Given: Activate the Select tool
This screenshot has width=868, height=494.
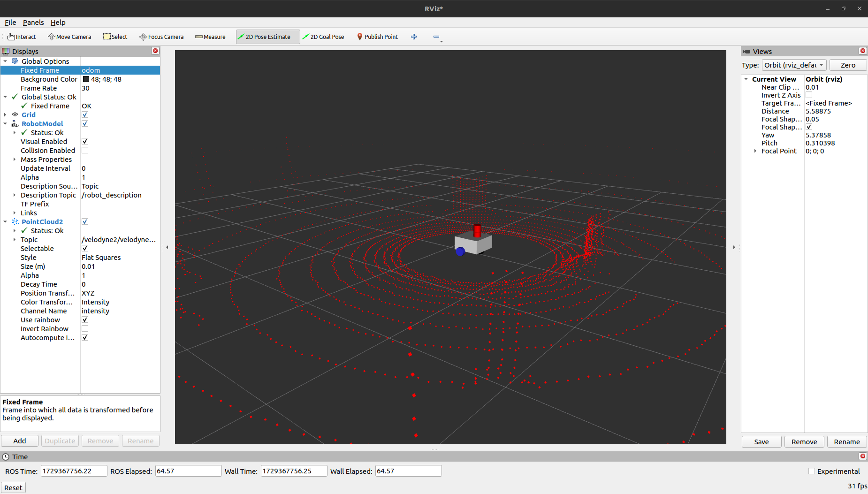Looking at the screenshot, I should 115,37.
